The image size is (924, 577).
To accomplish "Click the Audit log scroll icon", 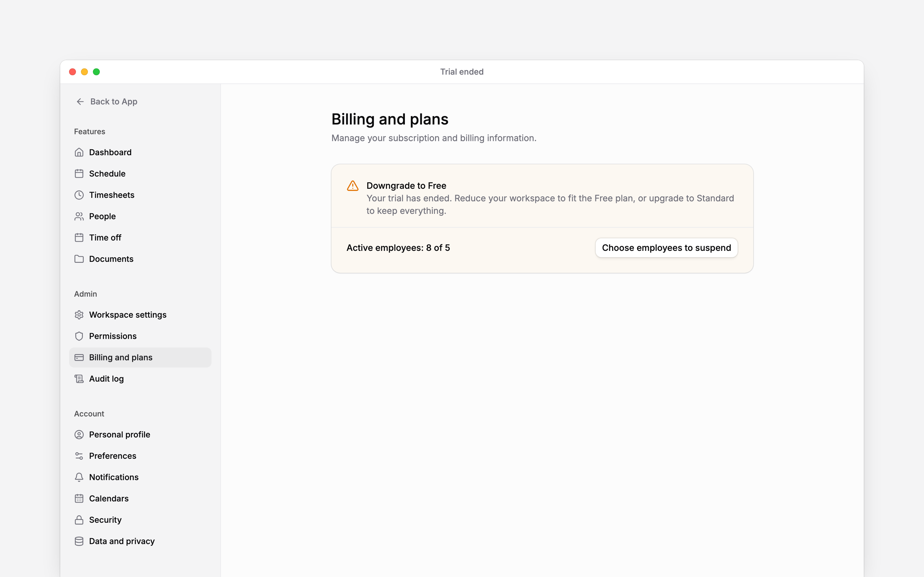I will click(79, 378).
